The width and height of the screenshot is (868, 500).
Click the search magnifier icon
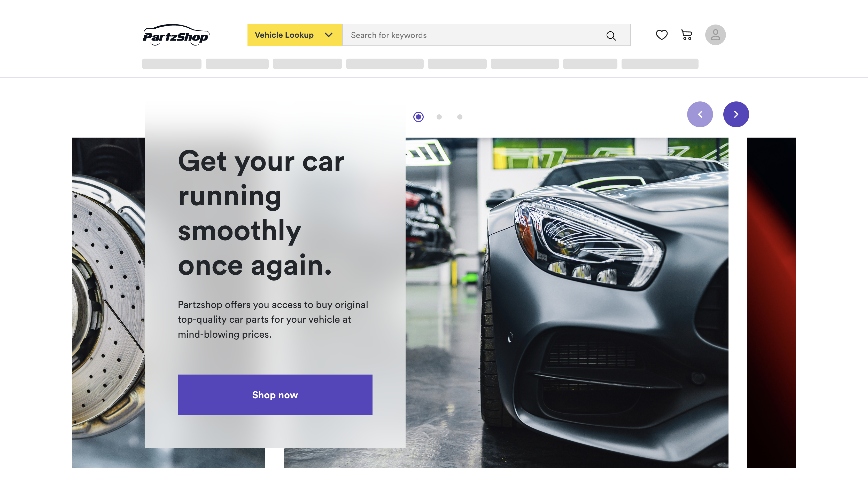coord(611,35)
